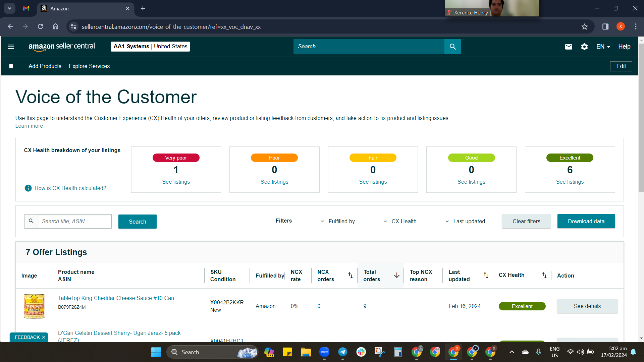This screenshot has height=362, width=644.
Task: Switch to the pinned Gmail tab
Action: pyautogui.click(x=26, y=8)
